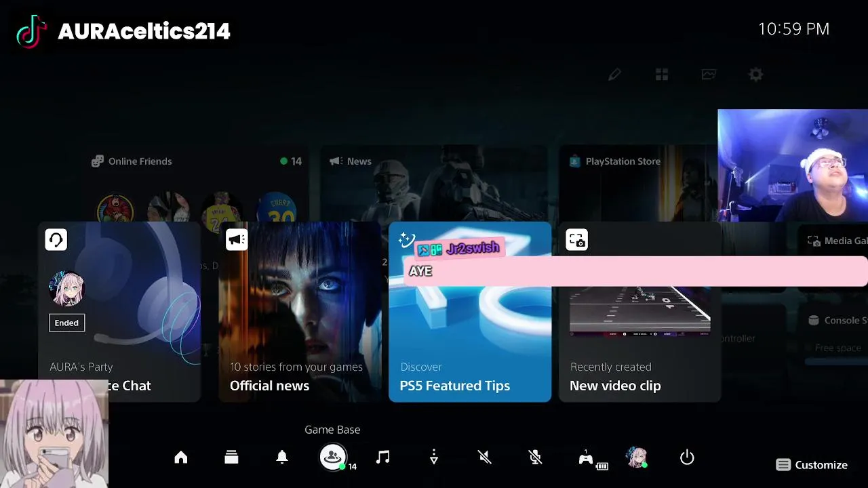Toggle the muted speaker Sound icon
Screen dimensions: 868x488
485,457
